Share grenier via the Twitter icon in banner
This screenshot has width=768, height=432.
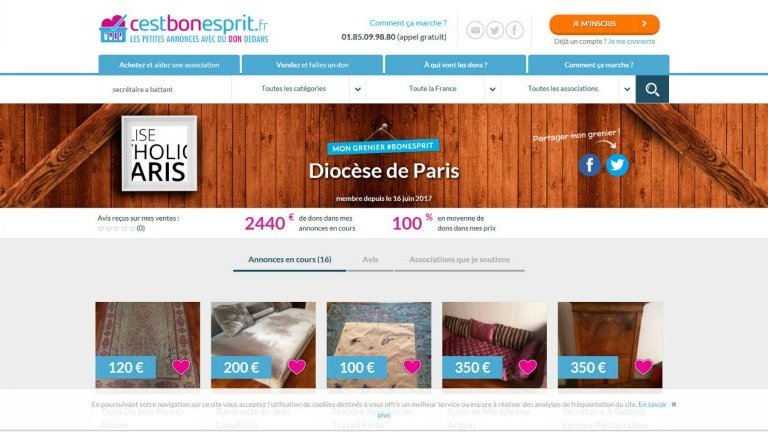coord(617,165)
